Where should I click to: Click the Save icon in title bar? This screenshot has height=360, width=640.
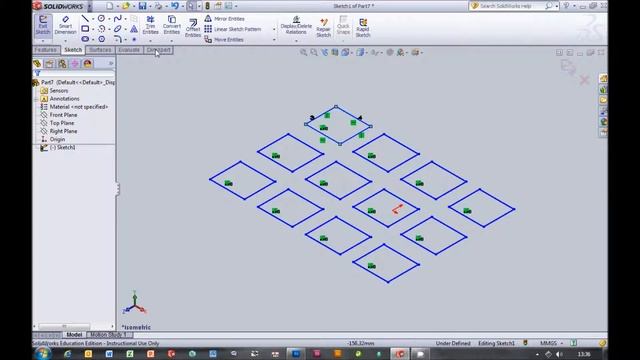coord(142,6)
